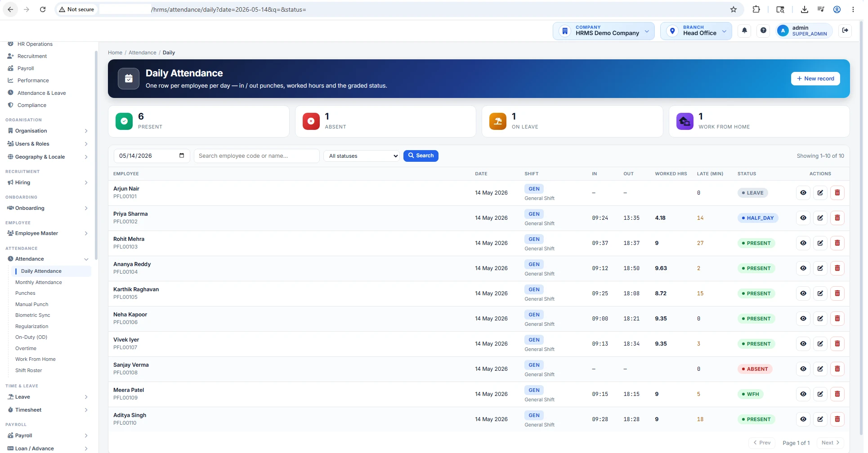The image size is (868, 453).
Task: Open the All statuses filter dropdown
Action: pyautogui.click(x=362, y=156)
